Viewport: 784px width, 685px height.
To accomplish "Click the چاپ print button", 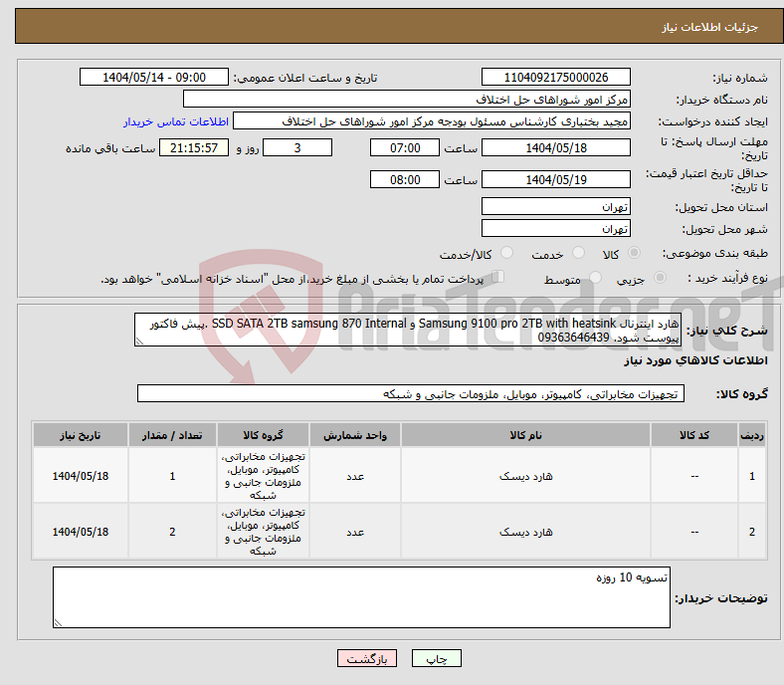I will pyautogui.click(x=437, y=658).
